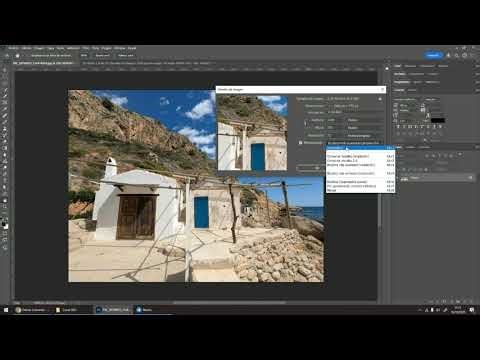The width and height of the screenshot is (480, 360).
Task: Click the Windows Start button
Action: click(x=6, y=310)
